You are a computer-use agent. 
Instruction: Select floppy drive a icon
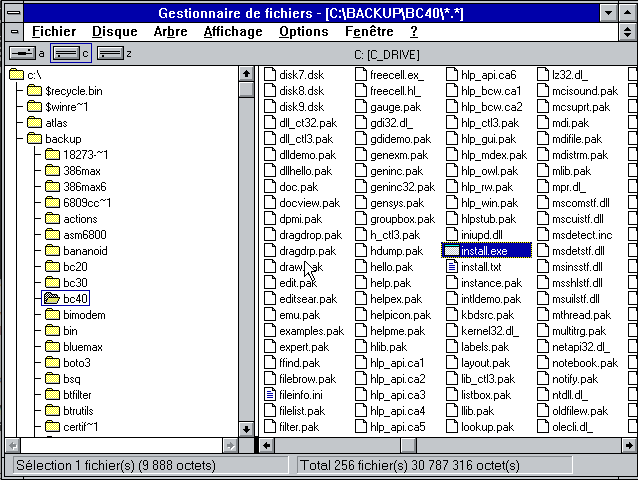(22, 53)
